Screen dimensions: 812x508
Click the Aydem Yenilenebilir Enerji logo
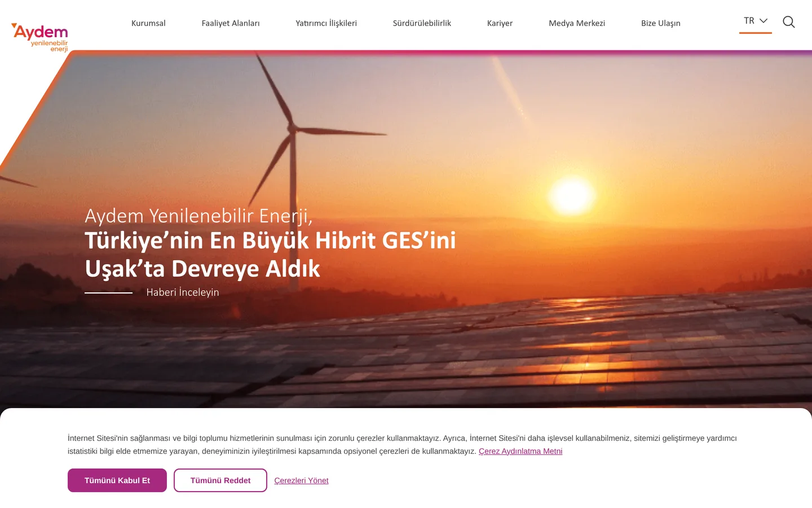pos(39,37)
